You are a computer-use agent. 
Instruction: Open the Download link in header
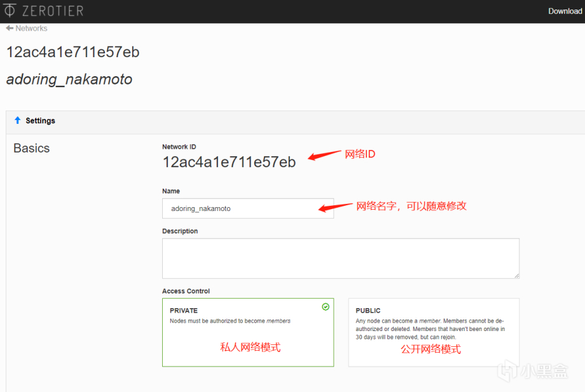pos(565,11)
